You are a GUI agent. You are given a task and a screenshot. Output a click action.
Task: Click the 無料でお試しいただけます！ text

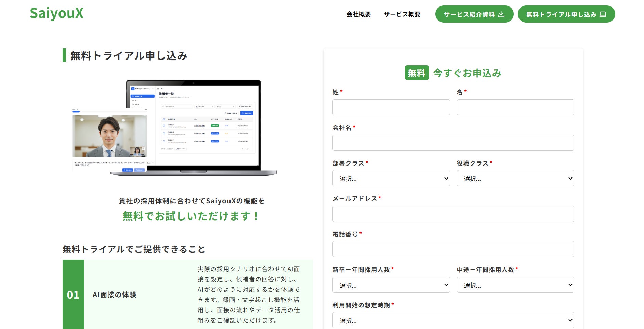pyautogui.click(x=191, y=216)
